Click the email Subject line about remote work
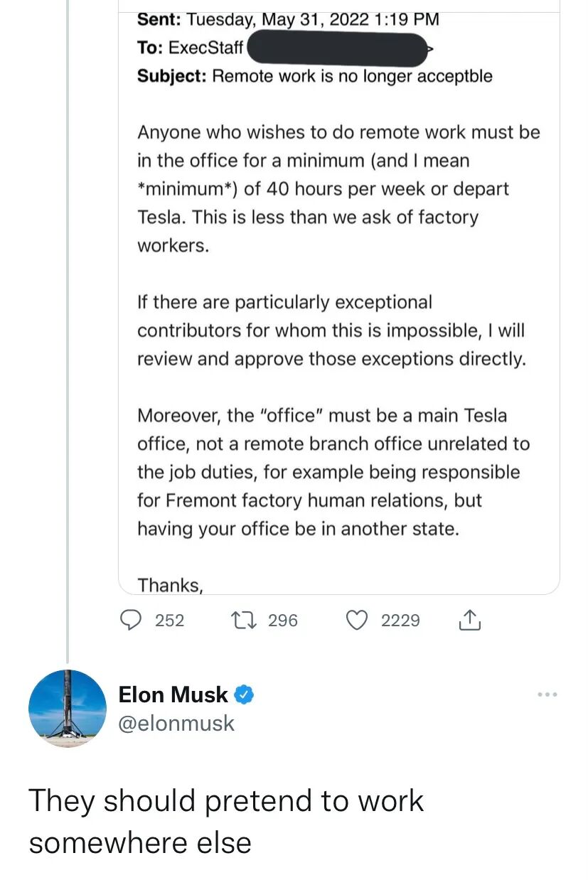The width and height of the screenshot is (588, 880). 314,76
